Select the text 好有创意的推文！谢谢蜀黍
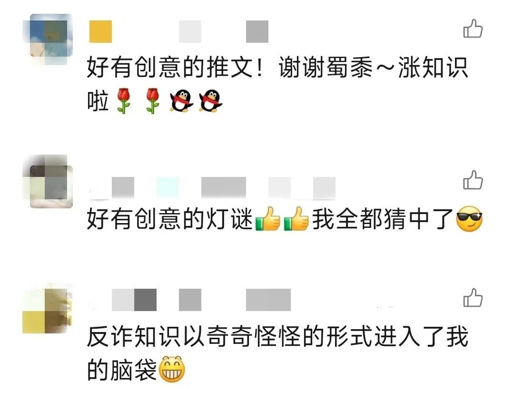 [230, 67]
